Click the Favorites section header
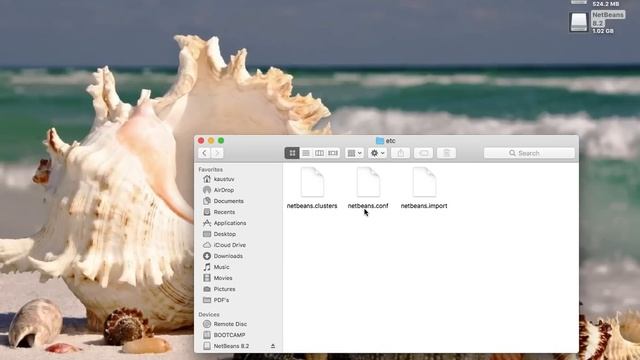640x360 pixels. click(211, 169)
